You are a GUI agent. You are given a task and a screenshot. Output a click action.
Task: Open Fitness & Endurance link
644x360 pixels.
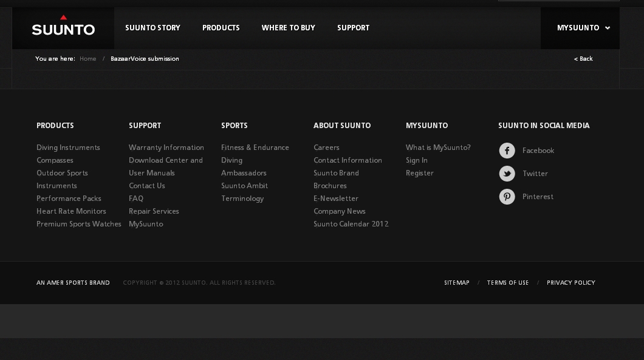(x=255, y=148)
